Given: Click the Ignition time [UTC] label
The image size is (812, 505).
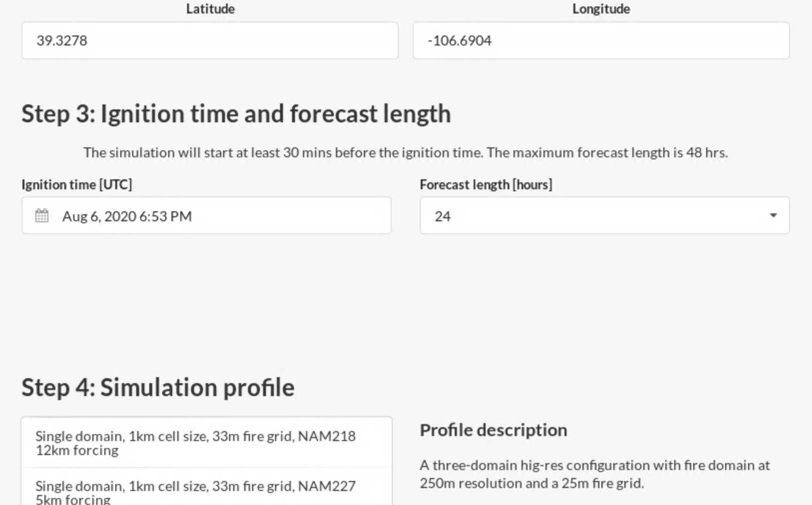Looking at the screenshot, I should tap(77, 185).
